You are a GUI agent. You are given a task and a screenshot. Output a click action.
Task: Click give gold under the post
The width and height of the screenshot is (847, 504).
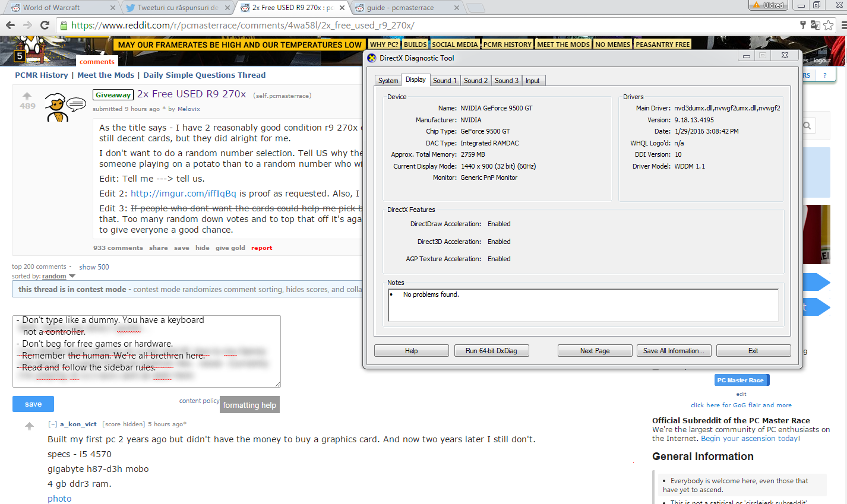[x=230, y=248]
